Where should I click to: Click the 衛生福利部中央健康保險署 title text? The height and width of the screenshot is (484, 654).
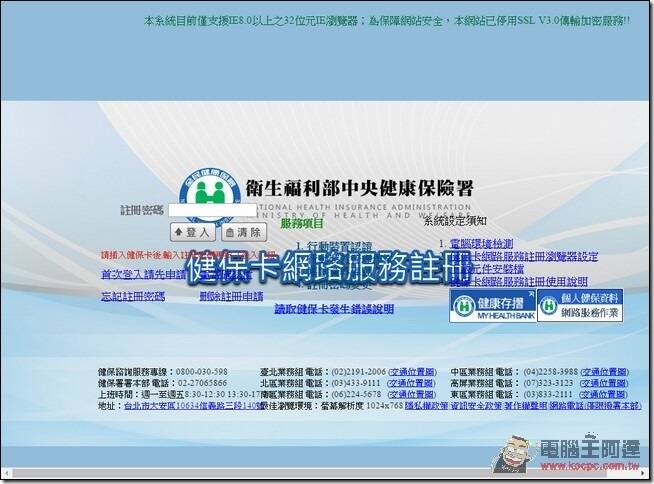359,189
